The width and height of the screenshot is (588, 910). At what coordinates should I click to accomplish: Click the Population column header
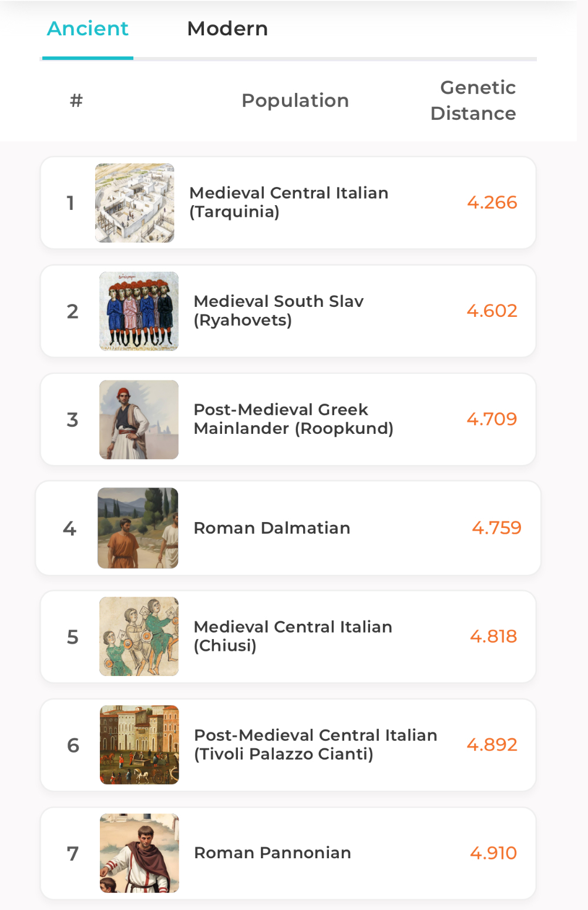coord(295,101)
